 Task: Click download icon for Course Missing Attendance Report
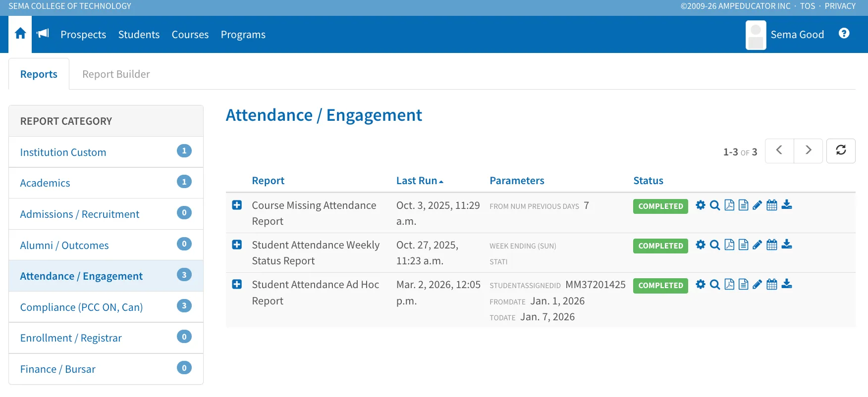tap(787, 205)
